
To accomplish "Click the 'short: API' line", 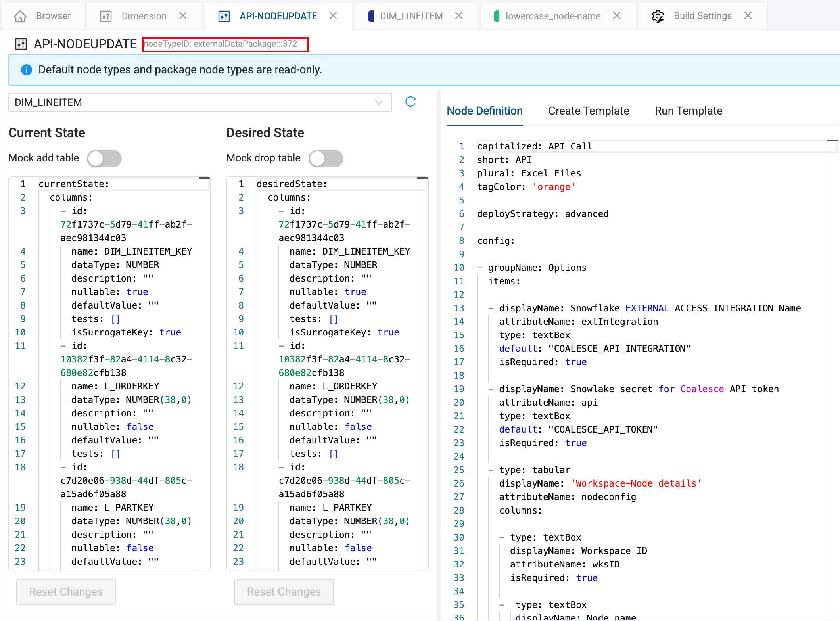I will point(504,160).
